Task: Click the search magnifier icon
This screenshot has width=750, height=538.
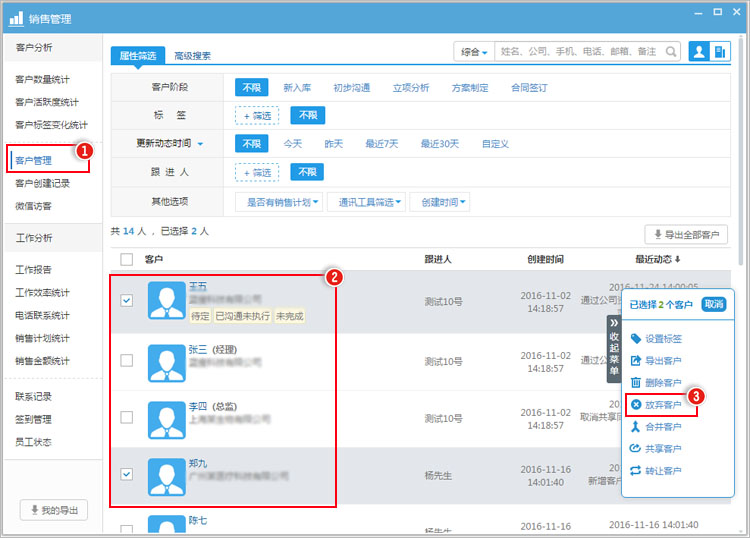Action: [x=671, y=52]
